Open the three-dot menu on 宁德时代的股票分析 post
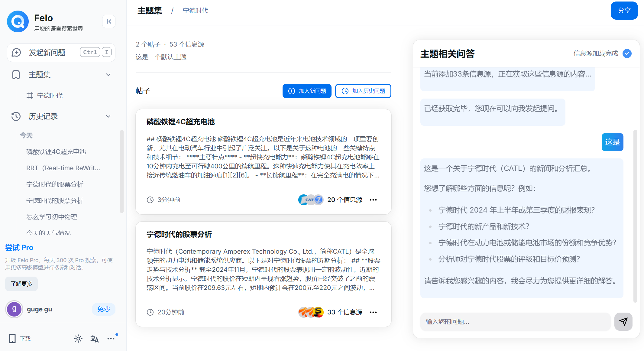 [373, 312]
